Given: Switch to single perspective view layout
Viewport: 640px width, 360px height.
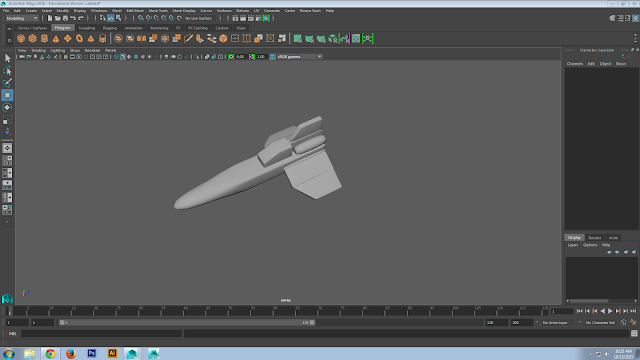Looking at the screenshot, I should pyautogui.click(x=7, y=148).
